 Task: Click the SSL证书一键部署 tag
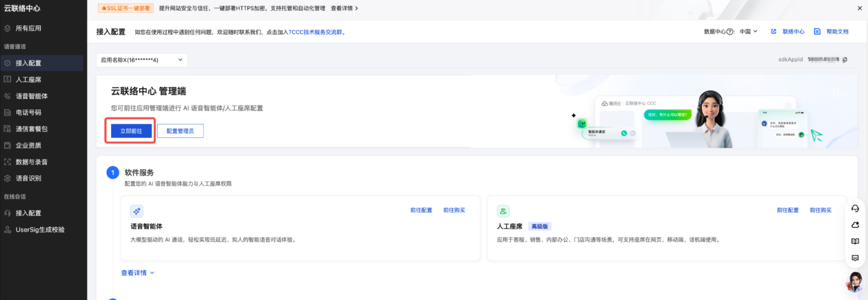126,8
